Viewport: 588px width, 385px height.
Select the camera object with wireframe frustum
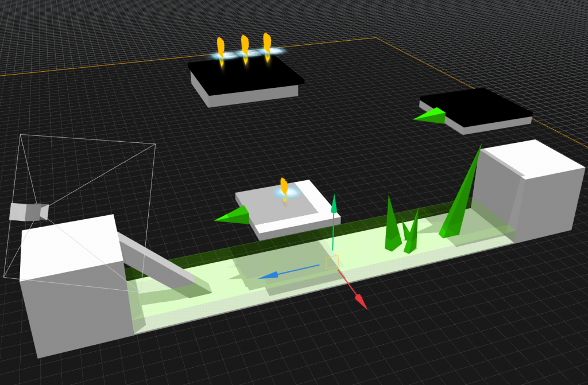click(x=29, y=212)
